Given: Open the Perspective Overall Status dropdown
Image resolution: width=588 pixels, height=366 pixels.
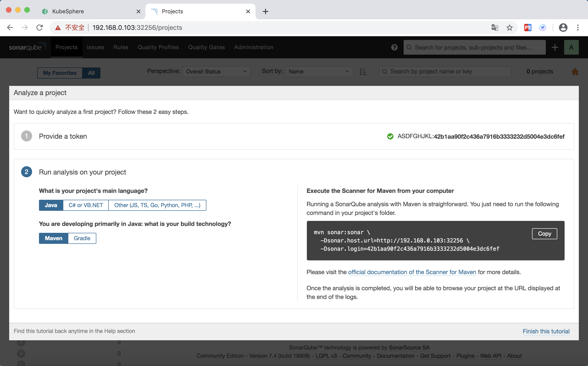Looking at the screenshot, I should tap(216, 72).
